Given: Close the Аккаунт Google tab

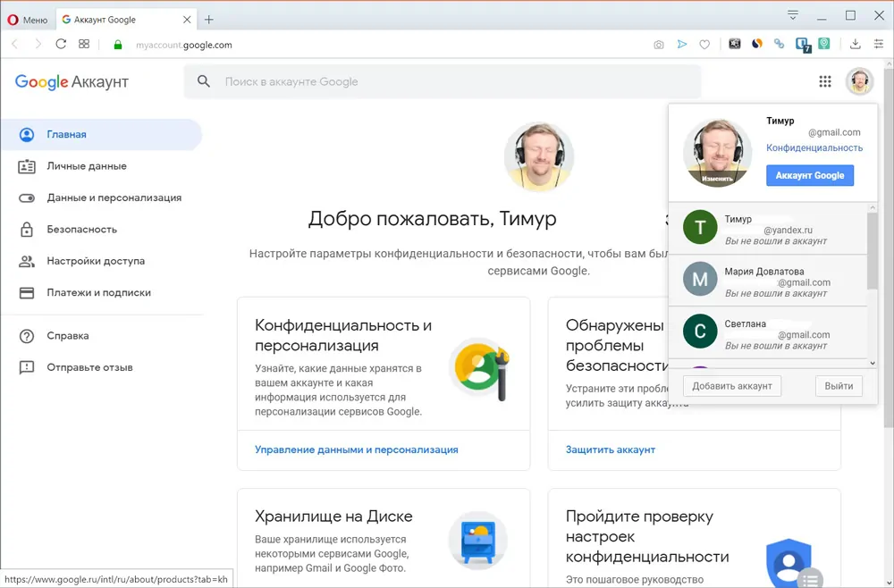Looking at the screenshot, I should point(187,20).
